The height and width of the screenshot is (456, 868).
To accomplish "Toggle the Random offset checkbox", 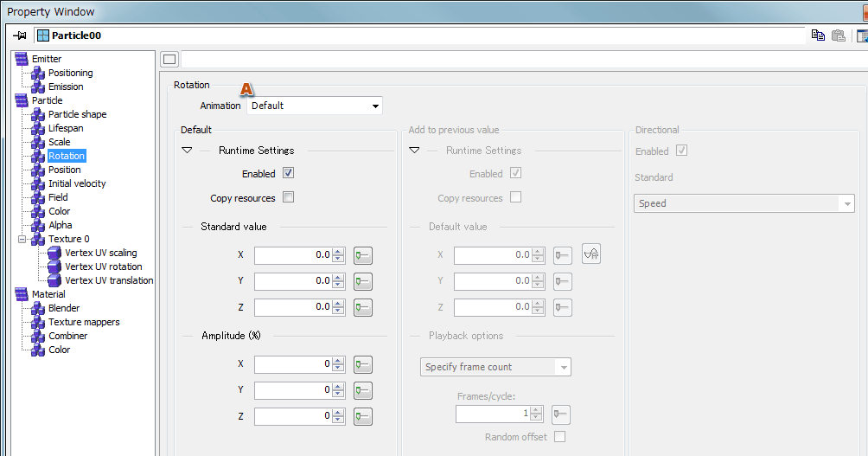I will (x=559, y=437).
